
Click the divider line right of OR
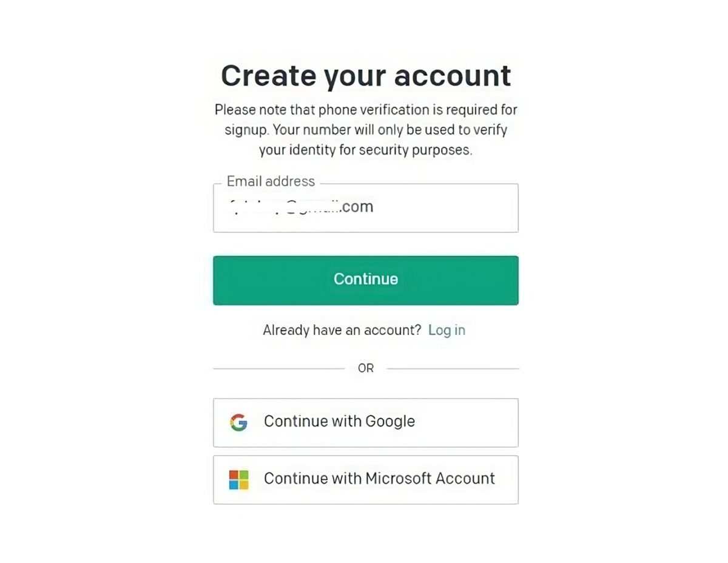453,368
